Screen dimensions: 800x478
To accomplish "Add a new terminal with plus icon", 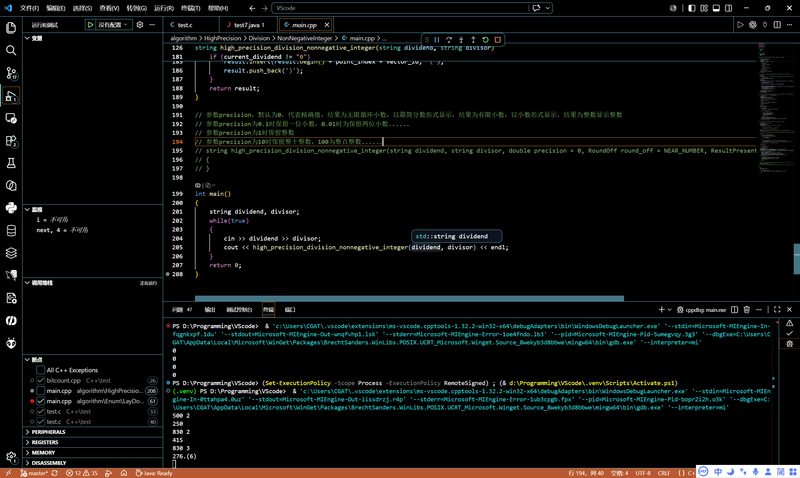I will pos(661,310).
